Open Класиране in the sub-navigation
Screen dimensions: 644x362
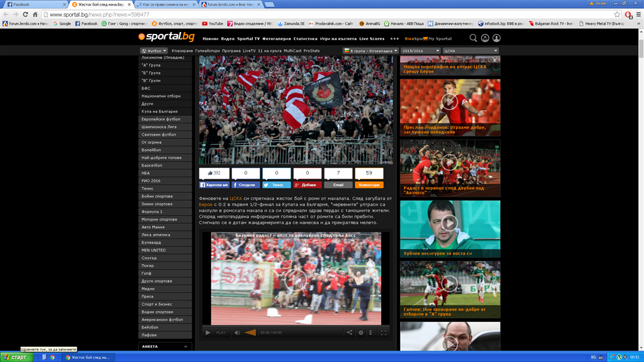(182, 51)
